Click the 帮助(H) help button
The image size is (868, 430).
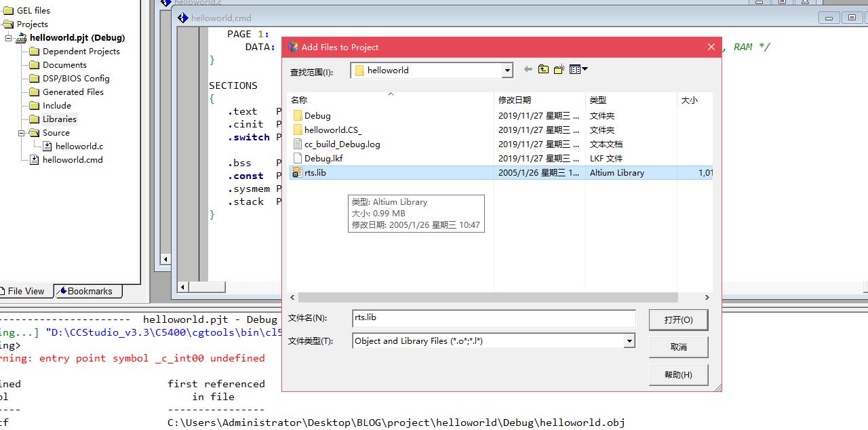[678, 375]
